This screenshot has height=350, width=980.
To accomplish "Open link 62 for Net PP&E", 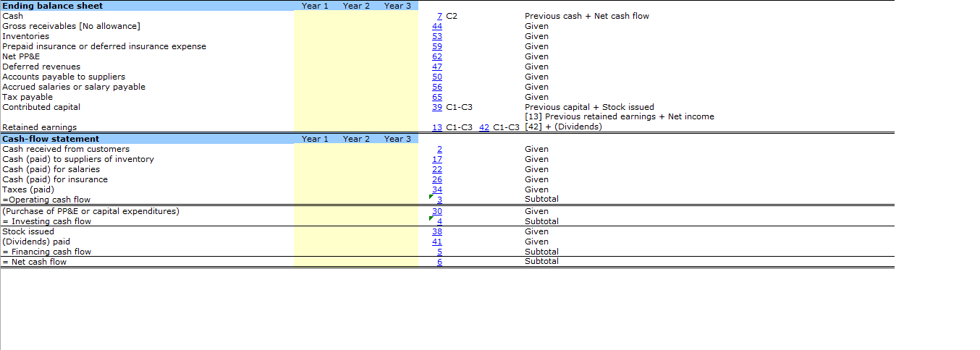I will click(x=437, y=56).
